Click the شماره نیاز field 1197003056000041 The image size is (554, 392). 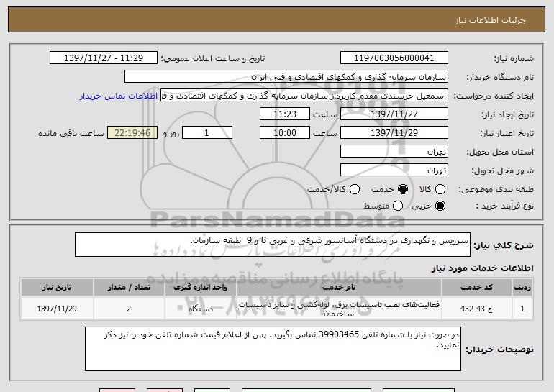(x=394, y=58)
